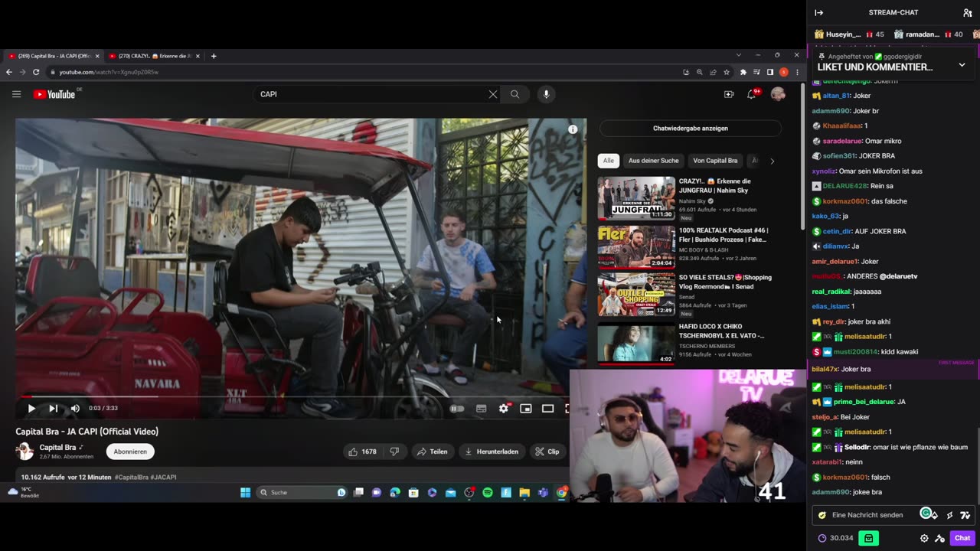Like the video with 1678 likes

[362, 452]
